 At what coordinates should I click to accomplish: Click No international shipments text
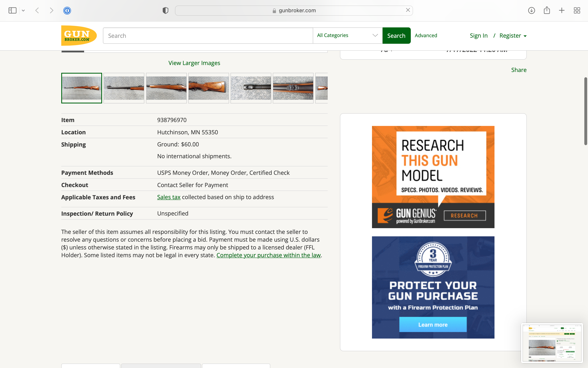point(194,156)
